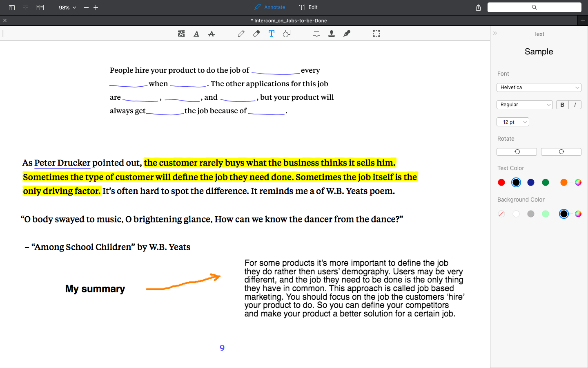Click the underlined 'Peter Drucker' text
588x368 pixels.
tap(62, 163)
